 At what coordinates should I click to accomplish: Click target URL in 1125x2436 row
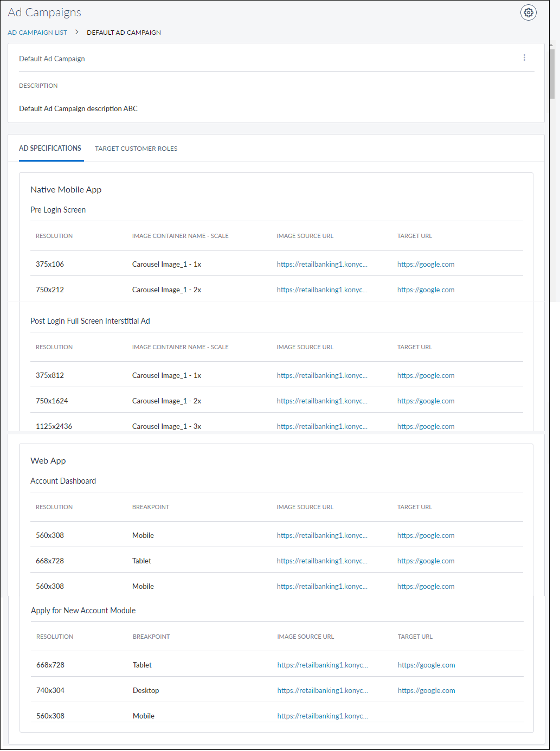(426, 427)
